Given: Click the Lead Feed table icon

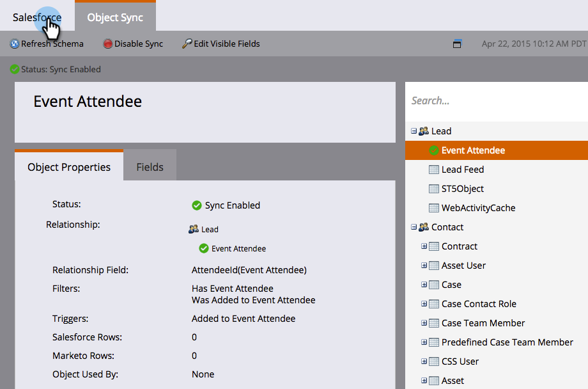Looking at the screenshot, I should pyautogui.click(x=433, y=170).
